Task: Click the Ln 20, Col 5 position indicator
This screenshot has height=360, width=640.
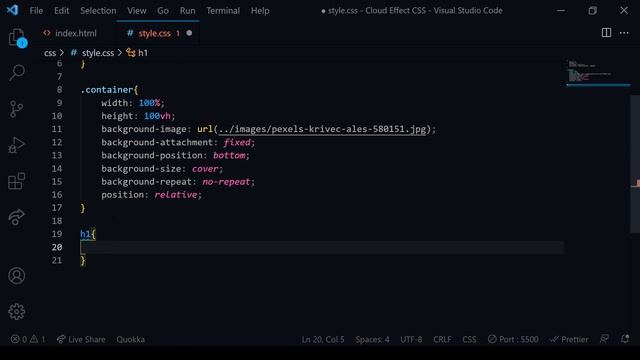Action: [323, 339]
